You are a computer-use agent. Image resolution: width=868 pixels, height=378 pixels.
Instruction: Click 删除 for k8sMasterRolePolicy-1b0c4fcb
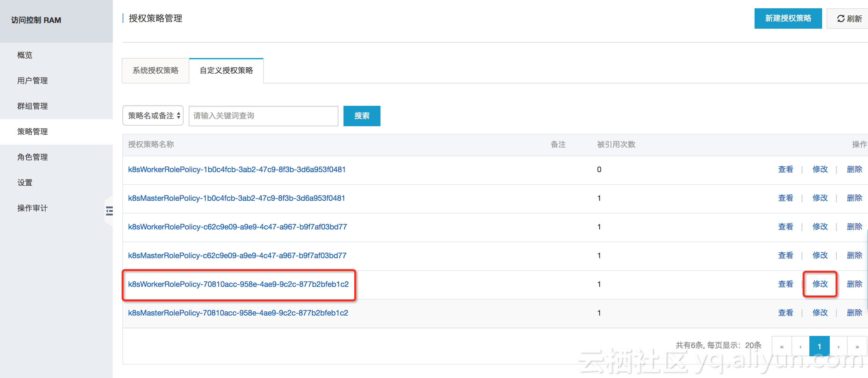coord(854,198)
